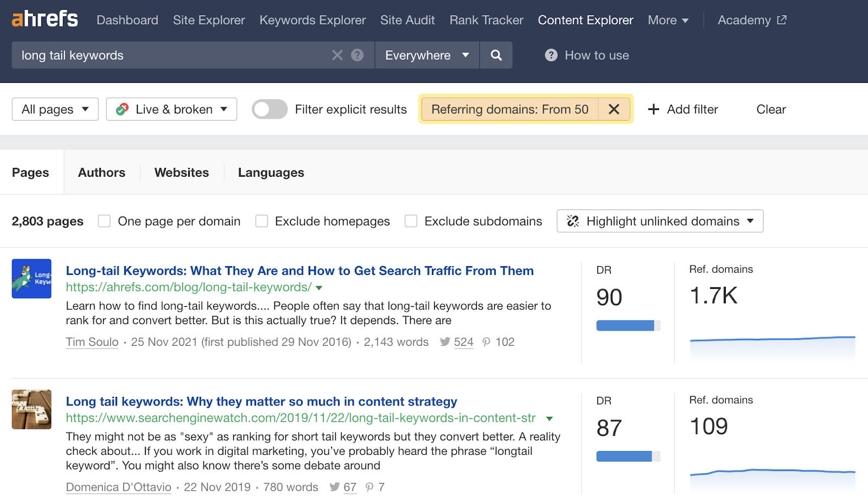Switch to the Authors tab
Image resolution: width=868 pixels, height=496 pixels.
coord(101,172)
